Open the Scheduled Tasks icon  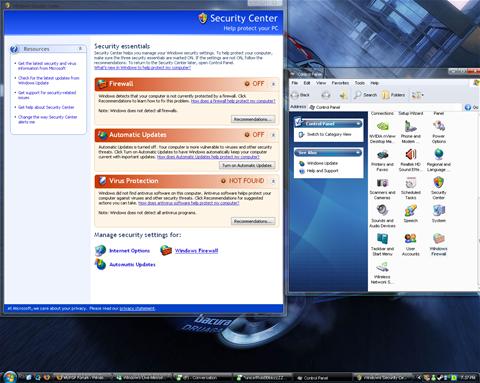pos(411,188)
